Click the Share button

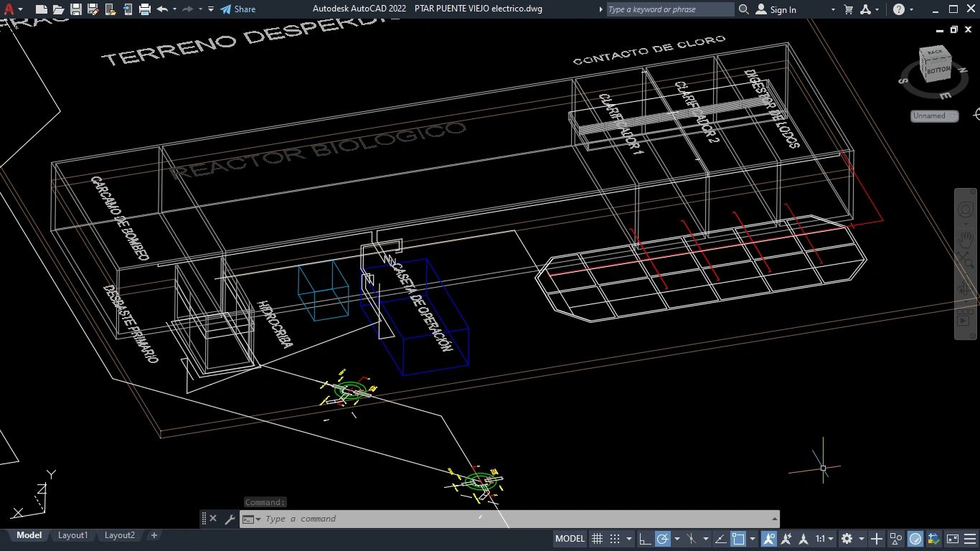pyautogui.click(x=237, y=9)
